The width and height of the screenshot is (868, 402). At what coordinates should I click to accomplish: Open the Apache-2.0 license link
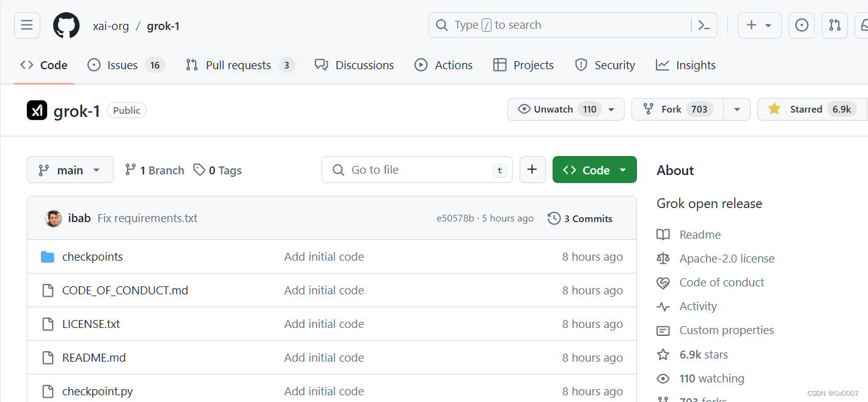tap(727, 258)
